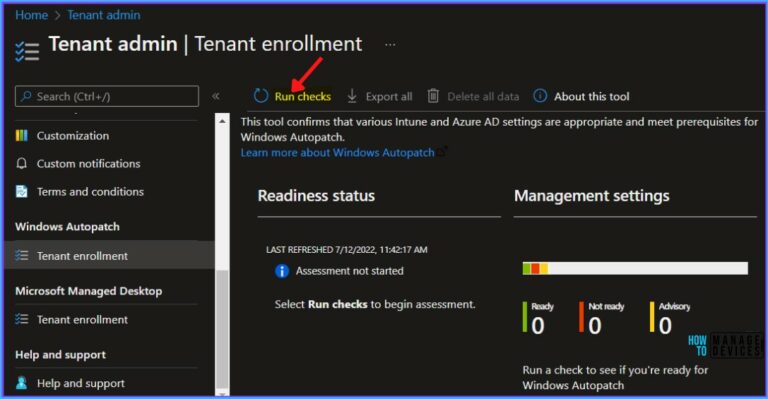Click the About this tool info icon
Screen dimensions: 768x399
(540, 96)
